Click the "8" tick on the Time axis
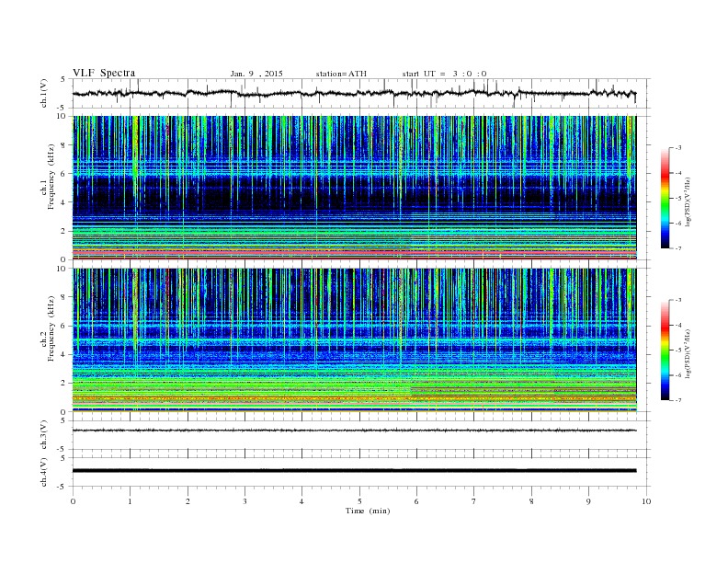Screen dimensions: 728x563 tap(531, 501)
